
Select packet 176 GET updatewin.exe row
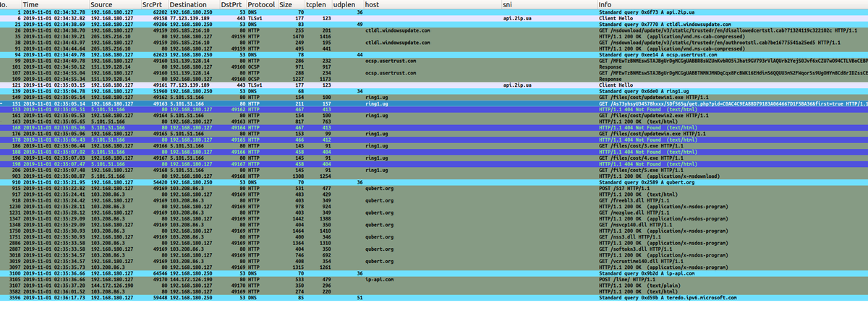pos(434,132)
